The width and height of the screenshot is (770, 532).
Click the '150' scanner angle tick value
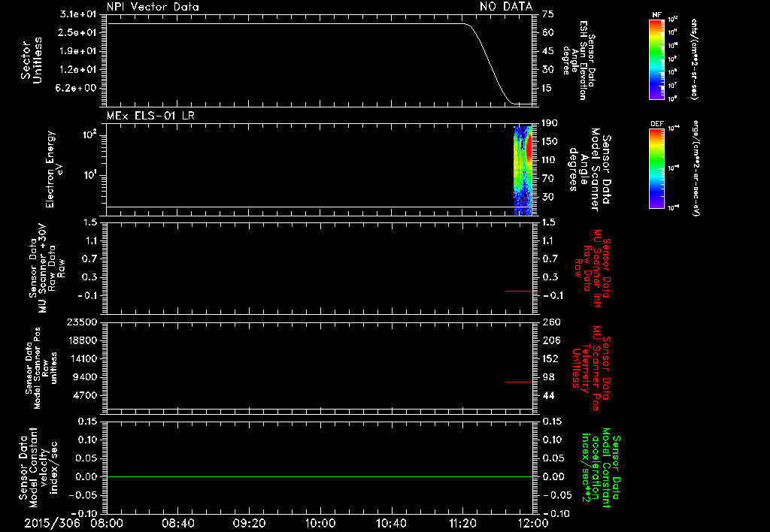point(550,141)
